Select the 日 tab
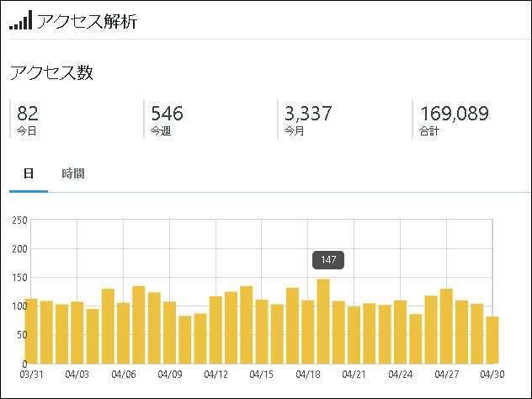This screenshot has height=399, width=532. click(x=29, y=173)
